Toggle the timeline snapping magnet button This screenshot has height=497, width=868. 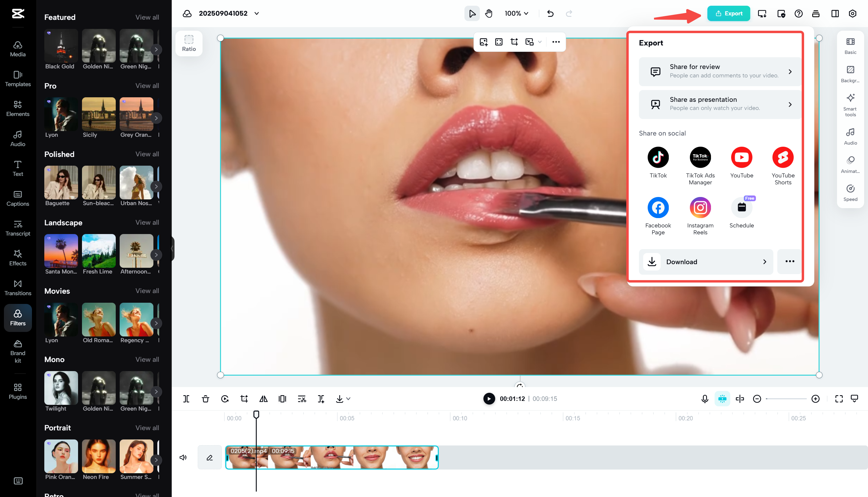722,399
